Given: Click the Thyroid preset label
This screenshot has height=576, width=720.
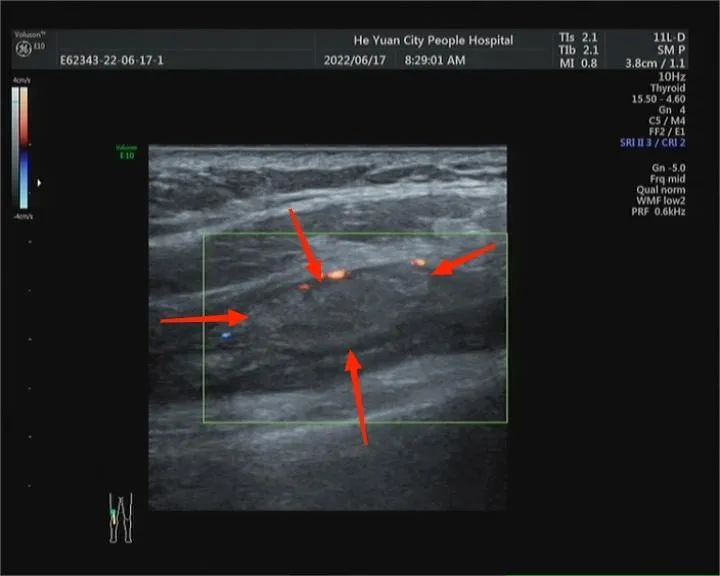Looking at the screenshot, I should (x=667, y=88).
